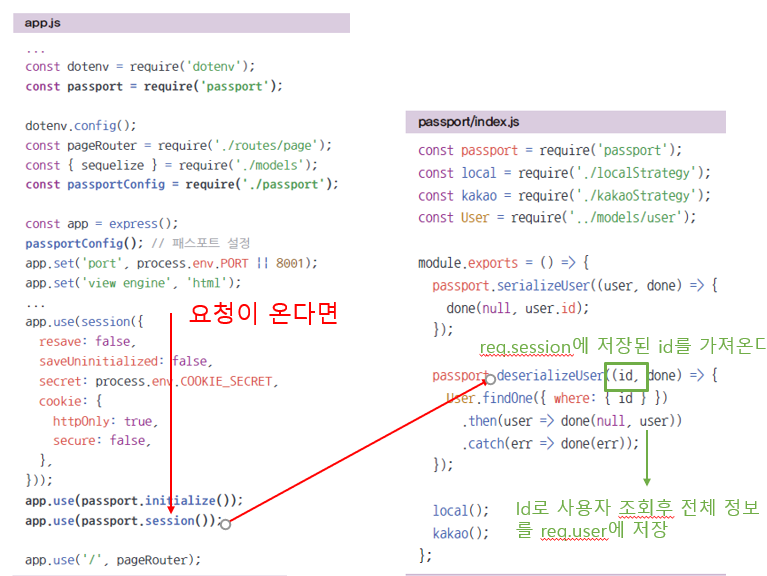
Task: Click the passport.session() line
Action: tap(124, 521)
